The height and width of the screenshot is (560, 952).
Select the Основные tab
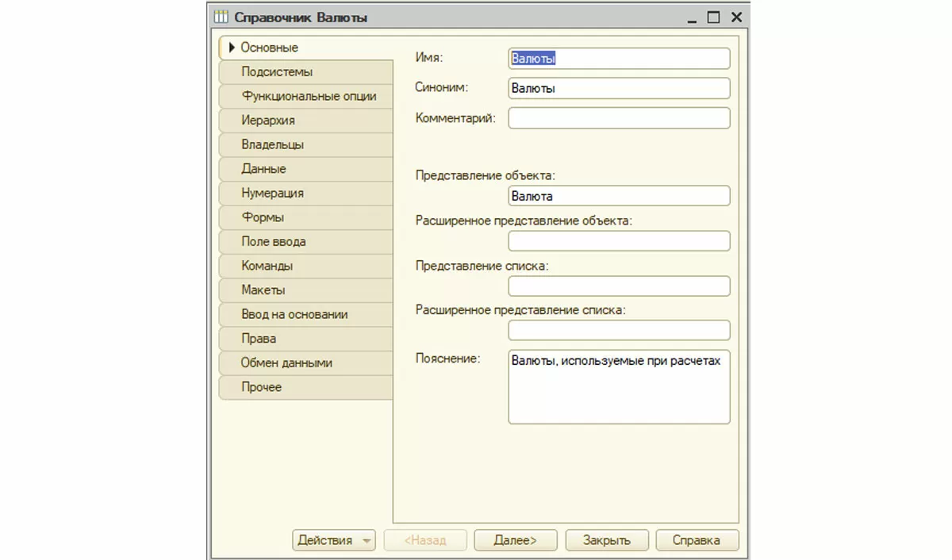point(269,48)
